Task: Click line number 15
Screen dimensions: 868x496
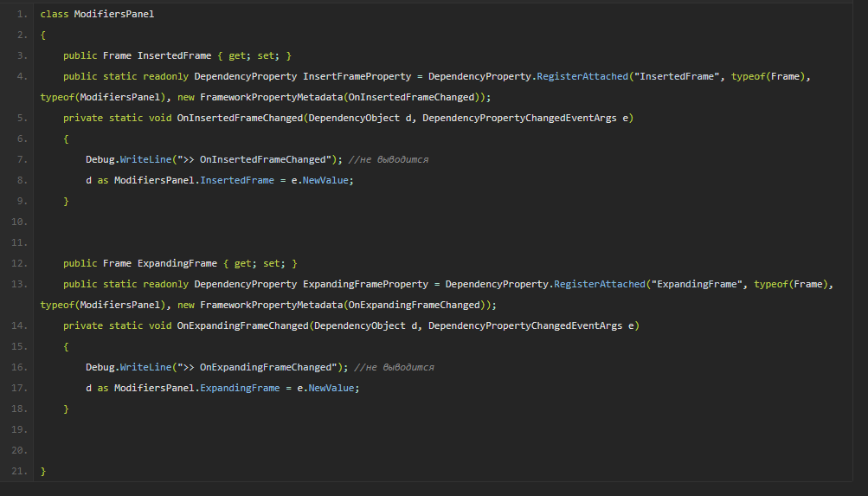Action: 19,346
